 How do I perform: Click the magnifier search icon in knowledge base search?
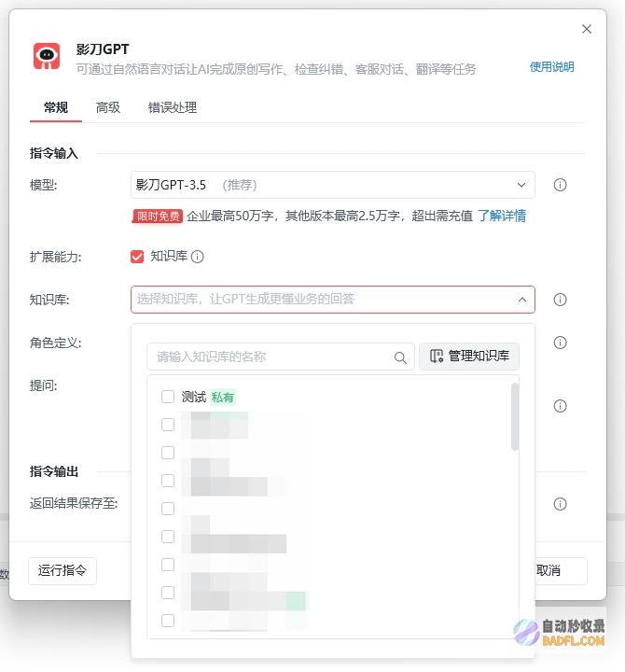tap(400, 357)
